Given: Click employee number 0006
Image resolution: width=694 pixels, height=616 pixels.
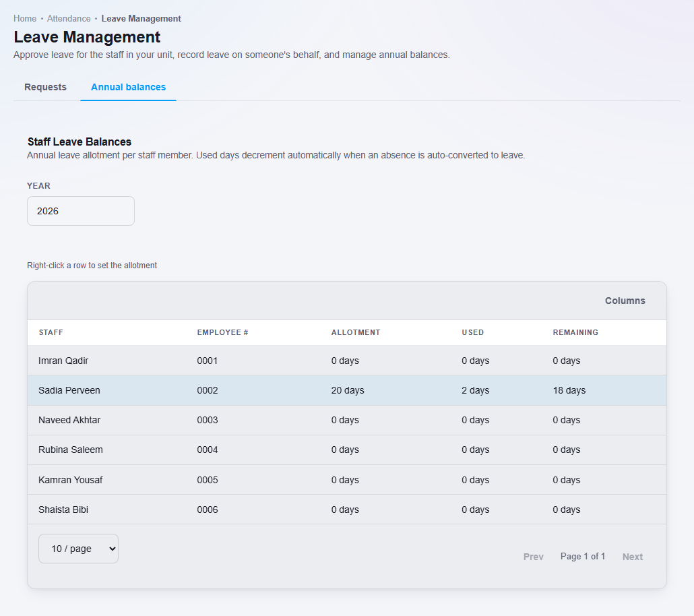Looking at the screenshot, I should pyautogui.click(x=208, y=510).
